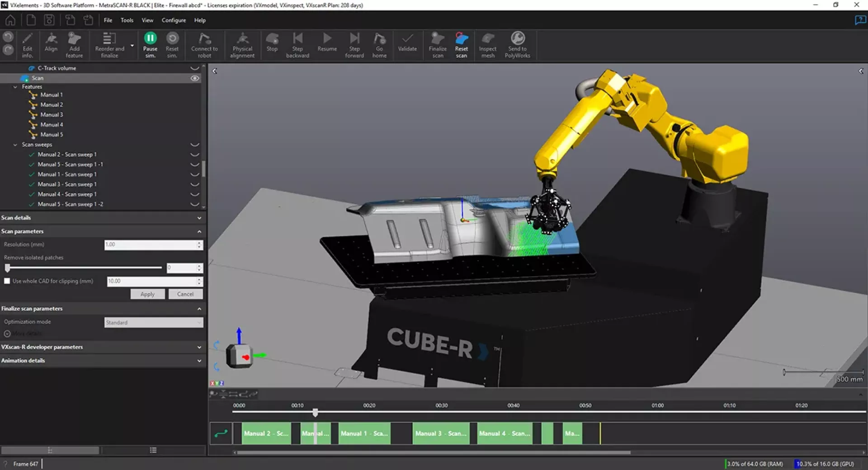The image size is (868, 470).
Task: Click Send to PolyWorks icon
Action: pyautogui.click(x=517, y=39)
